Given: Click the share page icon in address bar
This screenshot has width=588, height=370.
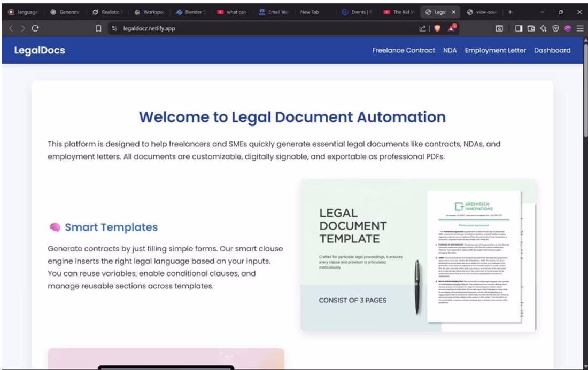Looking at the screenshot, I should pyautogui.click(x=423, y=28).
